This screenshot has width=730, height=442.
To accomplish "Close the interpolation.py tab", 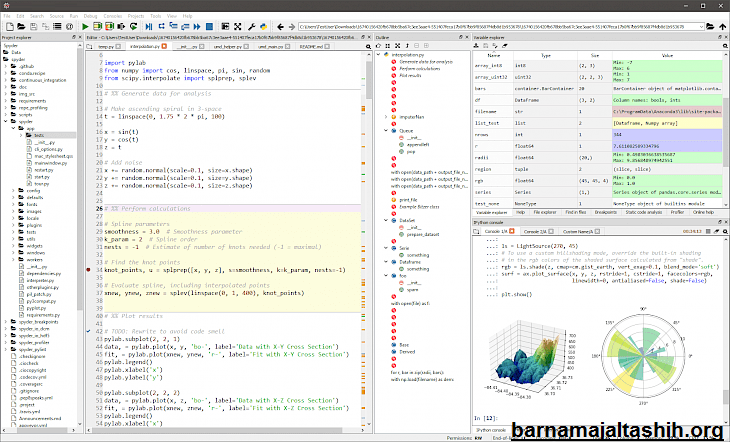I will click(x=164, y=46).
